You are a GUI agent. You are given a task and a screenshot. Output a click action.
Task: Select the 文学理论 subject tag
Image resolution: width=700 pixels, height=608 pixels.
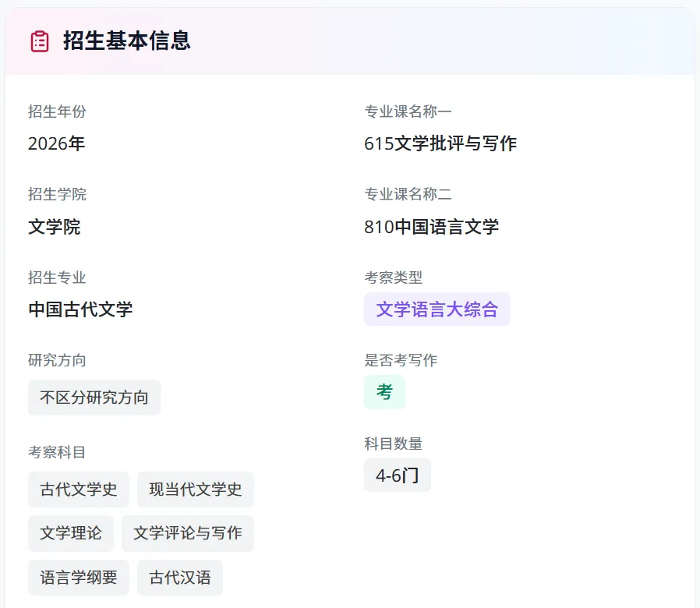point(71,533)
